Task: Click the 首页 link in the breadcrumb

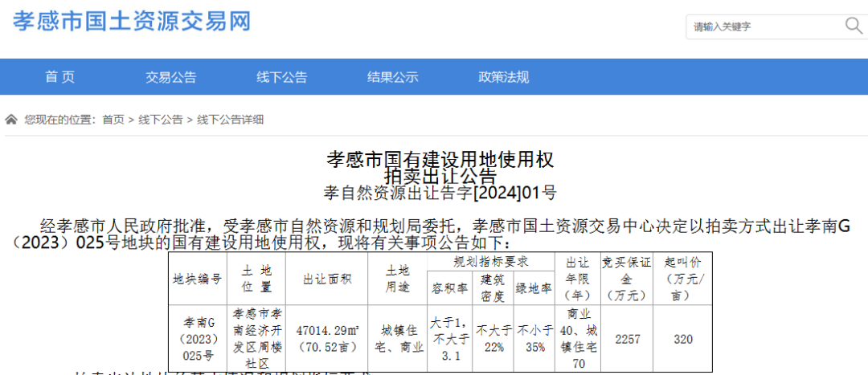Action: click(x=113, y=120)
